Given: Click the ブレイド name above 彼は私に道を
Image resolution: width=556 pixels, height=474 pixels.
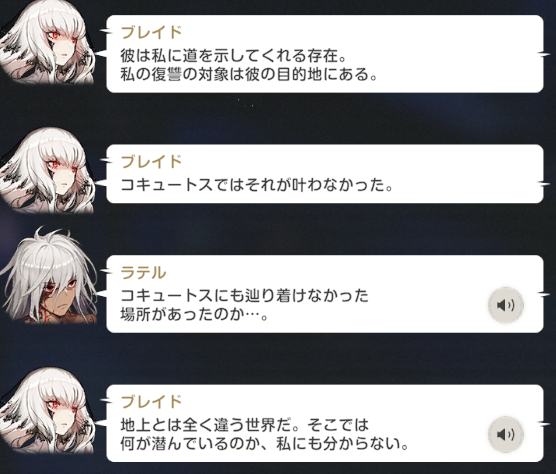Looking at the screenshot, I should pos(151,32).
